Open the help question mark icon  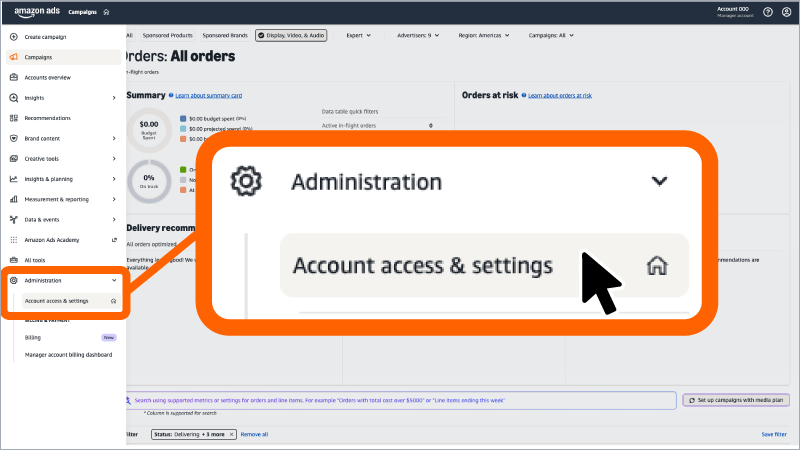pos(767,12)
